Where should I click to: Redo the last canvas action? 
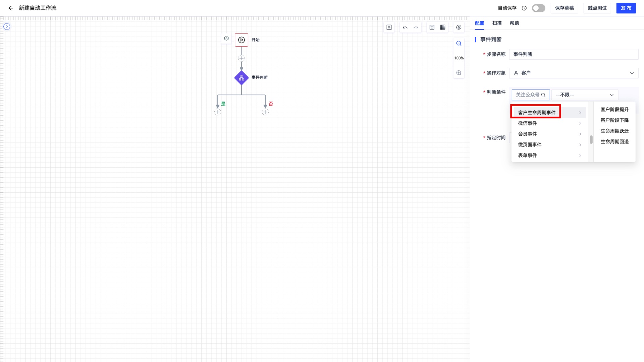(416, 27)
